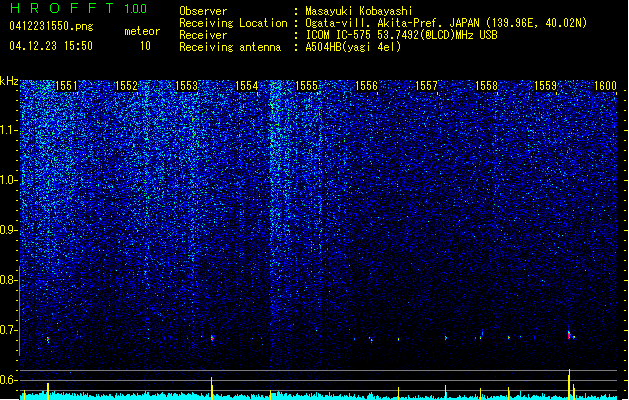Select the file name 0412231550.png
The width and height of the screenshot is (629, 400).
pyautogui.click(x=51, y=26)
